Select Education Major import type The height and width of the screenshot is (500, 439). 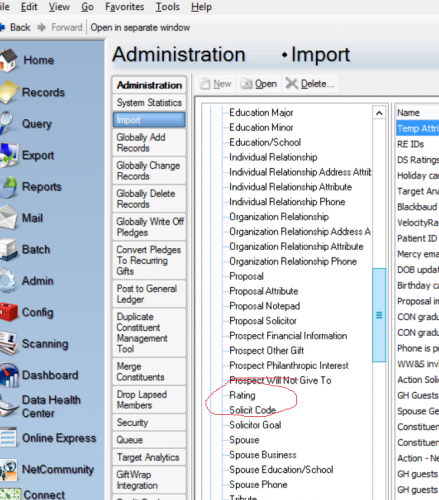(x=261, y=113)
